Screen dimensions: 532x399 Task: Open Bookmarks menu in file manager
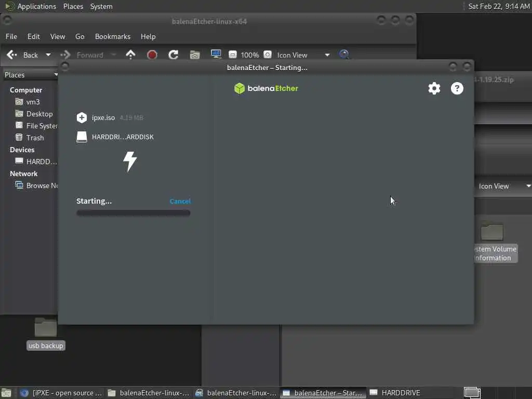pyautogui.click(x=113, y=37)
